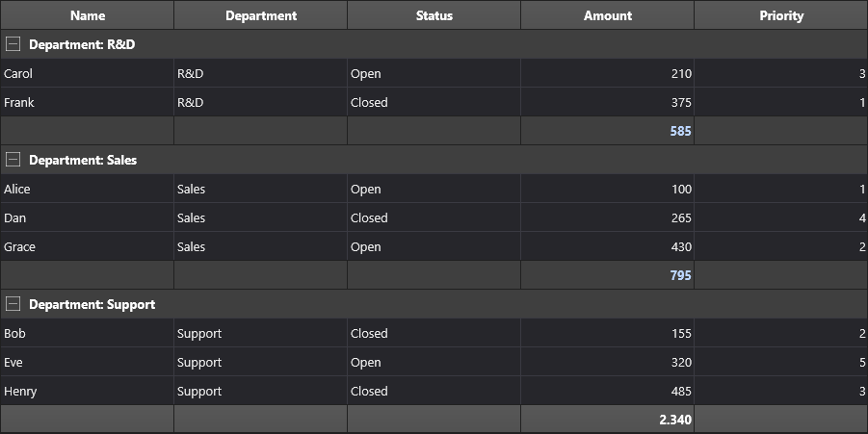Click the amount 265 in Dan's row
Image resolution: width=868 pixels, height=434 pixels.
coord(607,217)
